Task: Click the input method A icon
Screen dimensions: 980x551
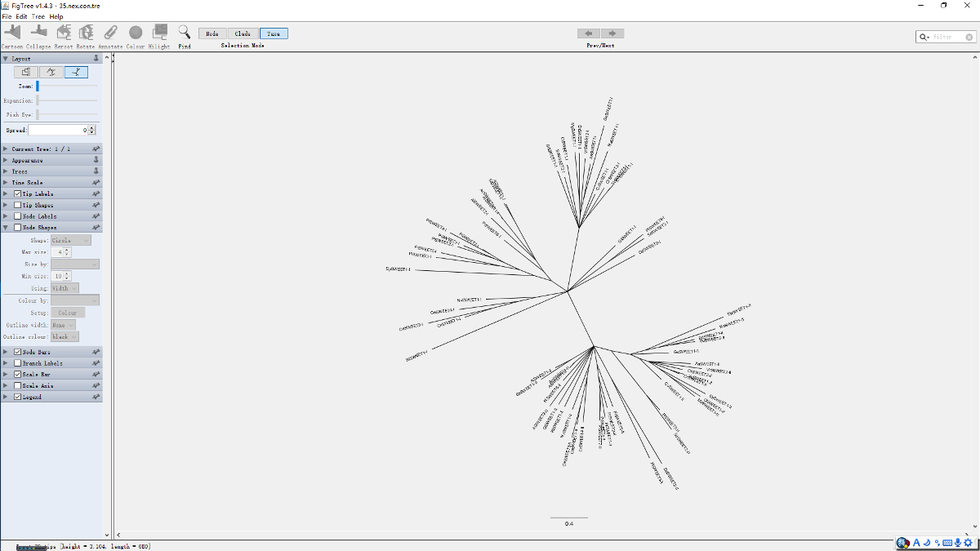Action: [x=917, y=543]
